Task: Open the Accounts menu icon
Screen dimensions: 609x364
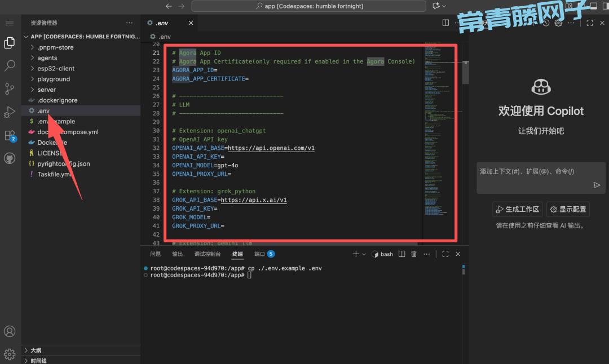Action: point(10,331)
